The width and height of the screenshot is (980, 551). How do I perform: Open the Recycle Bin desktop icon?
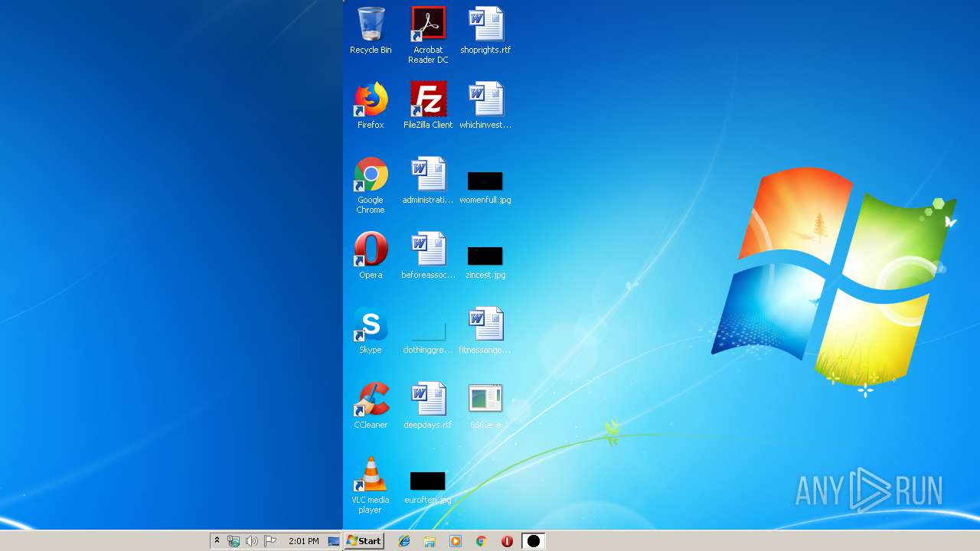click(x=371, y=31)
